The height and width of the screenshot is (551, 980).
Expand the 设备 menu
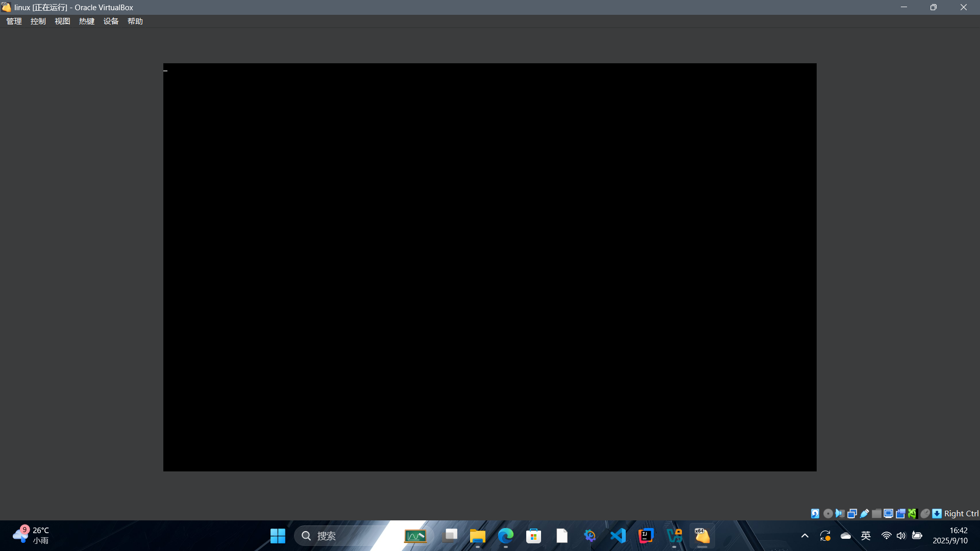pyautogui.click(x=111, y=21)
